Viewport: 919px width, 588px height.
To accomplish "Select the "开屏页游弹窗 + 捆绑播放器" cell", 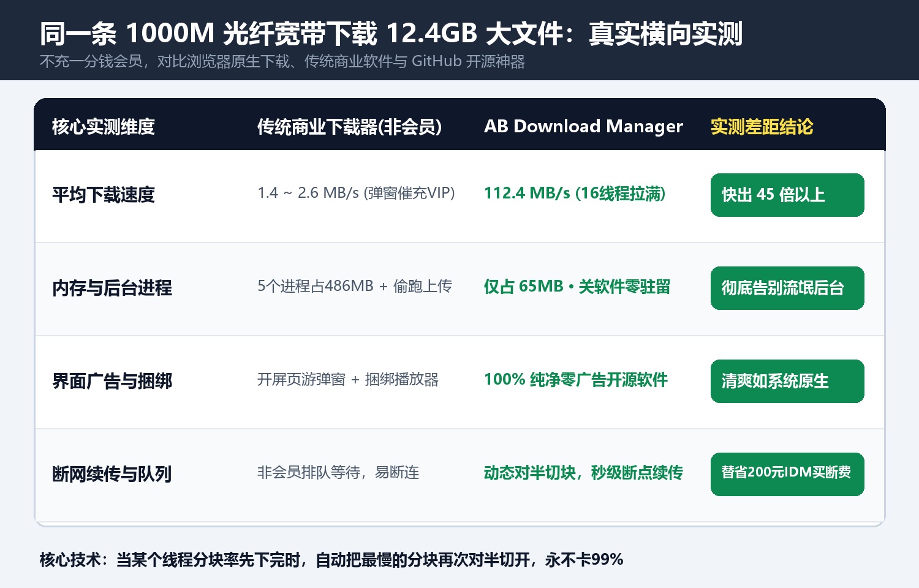I will pyautogui.click(x=348, y=380).
